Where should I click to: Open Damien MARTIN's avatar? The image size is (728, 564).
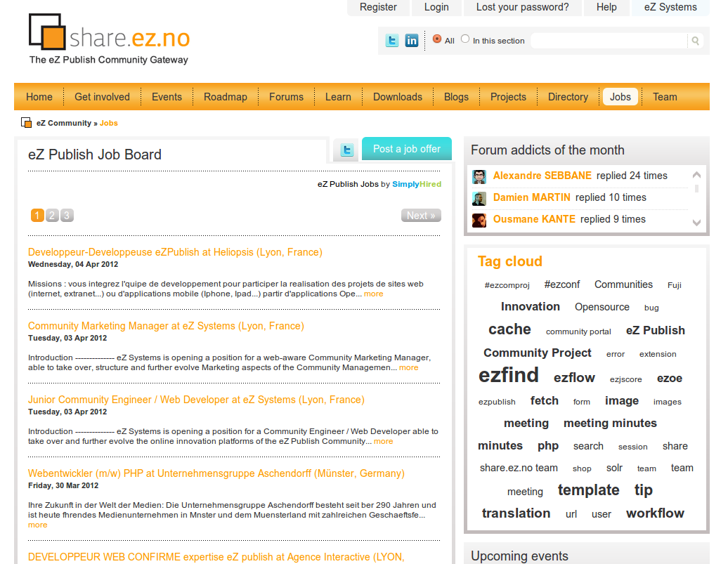pos(479,198)
